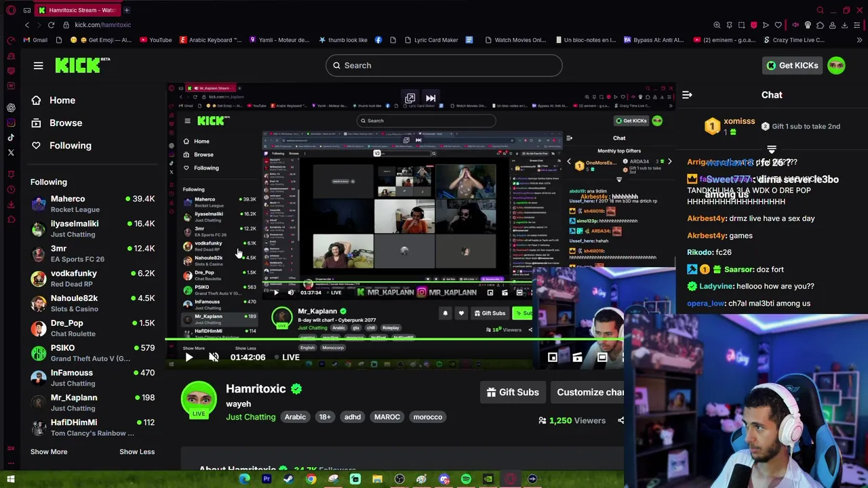This screenshot has height=488, width=868.
Task: Open TikTok in Opera sidebar
Action: (11, 138)
